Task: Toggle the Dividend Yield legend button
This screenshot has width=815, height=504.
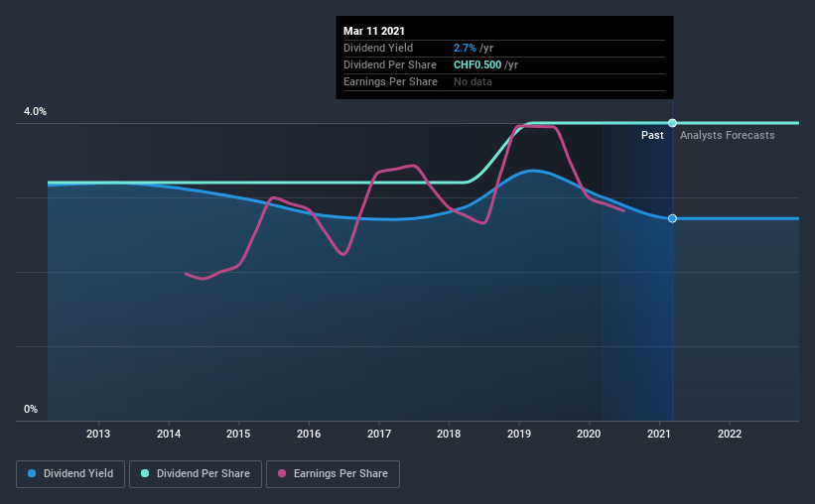Action: [x=70, y=474]
